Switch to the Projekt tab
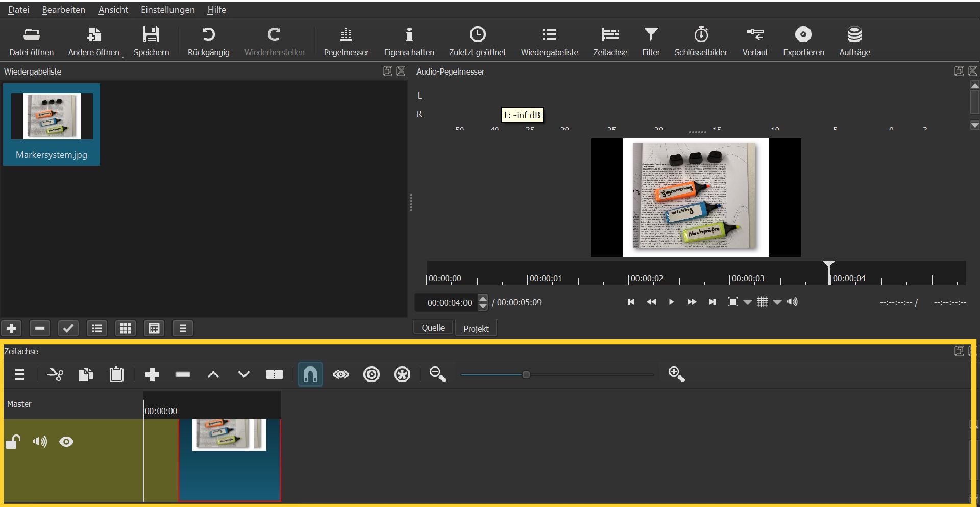Image resolution: width=980 pixels, height=507 pixels. [x=476, y=329]
